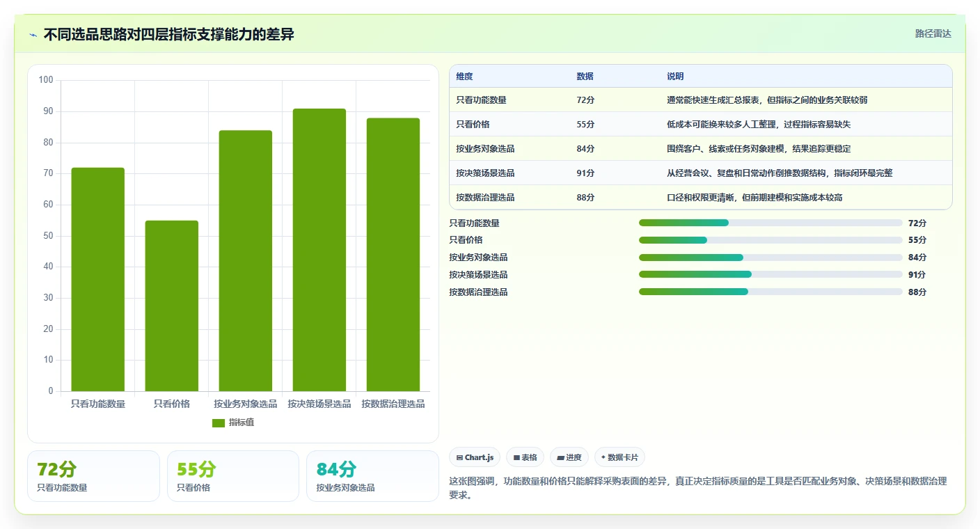The image size is (980, 529).
Task: Click the 72分 cell in the table
Action: click(x=585, y=100)
